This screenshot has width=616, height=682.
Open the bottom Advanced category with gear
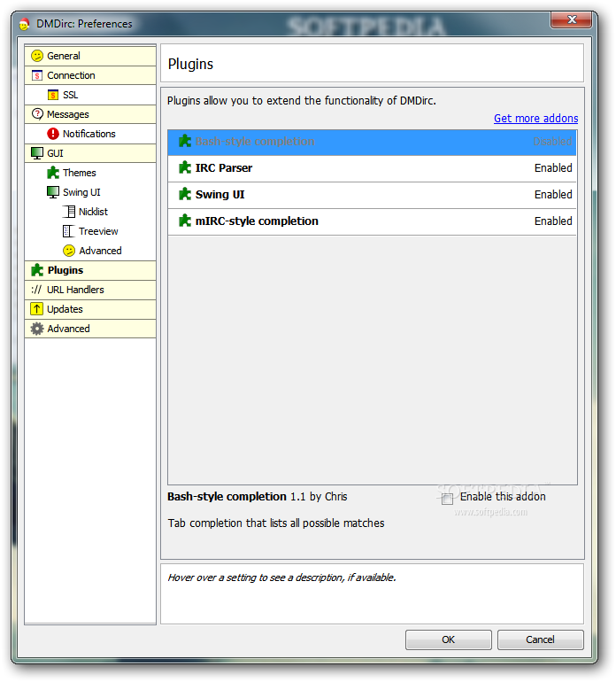click(x=90, y=329)
